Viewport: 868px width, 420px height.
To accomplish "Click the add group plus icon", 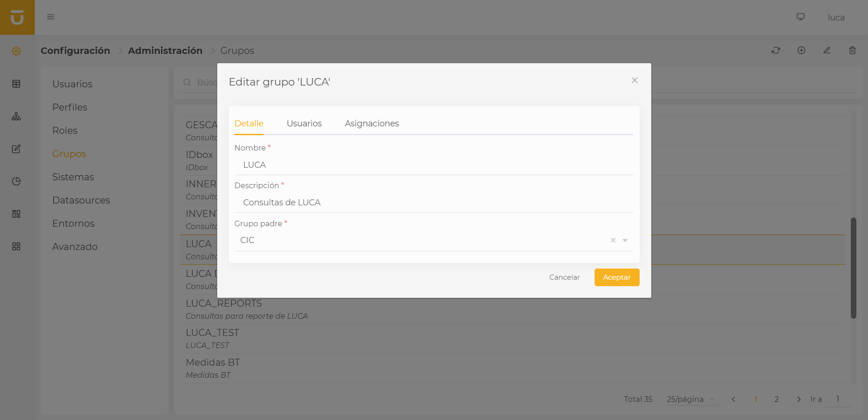I will pos(801,50).
